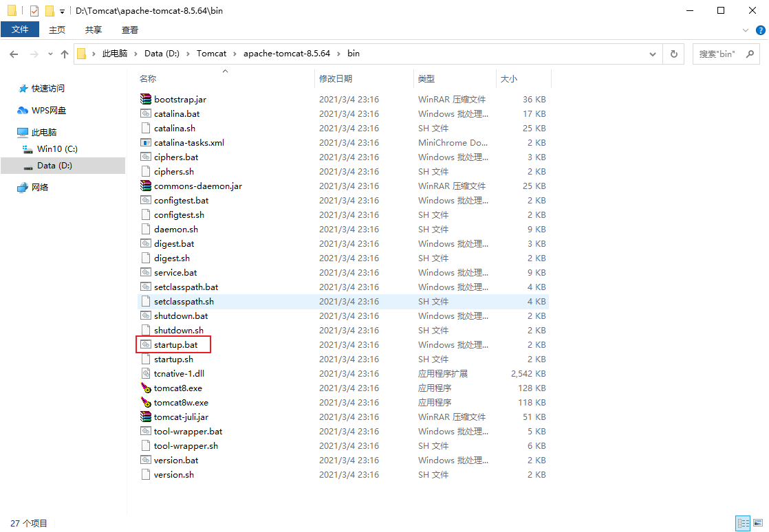Click the service.bat file icon
The width and height of the screenshot is (769, 532).
coord(146,272)
